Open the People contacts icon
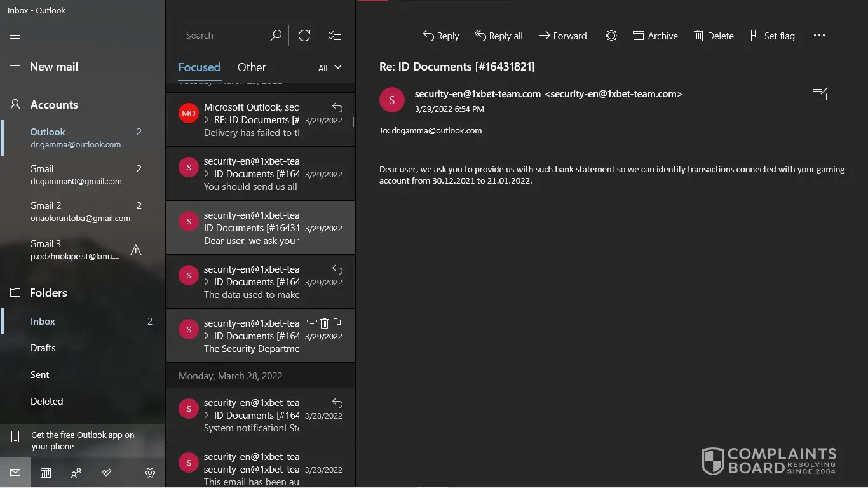This screenshot has width=868, height=488. [x=76, y=473]
